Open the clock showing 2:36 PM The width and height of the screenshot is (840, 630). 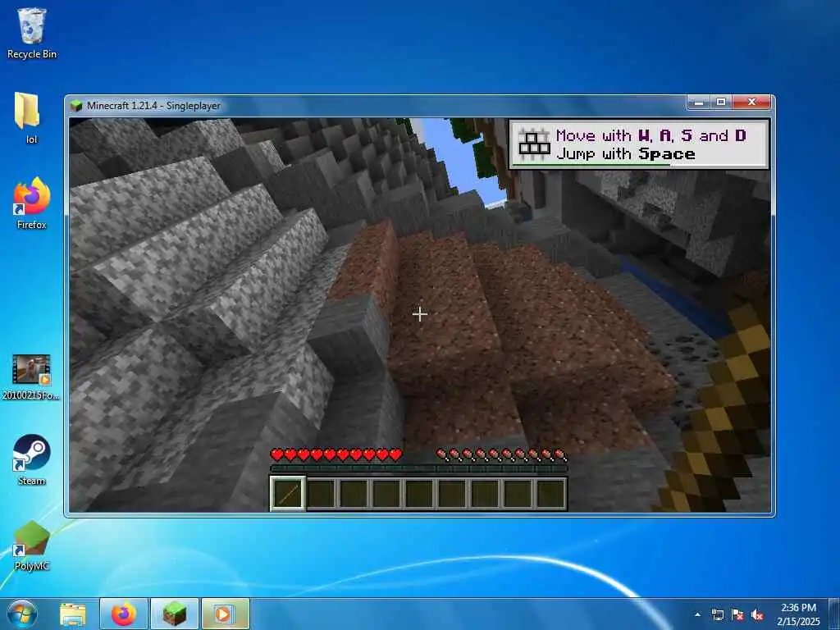[x=798, y=614]
